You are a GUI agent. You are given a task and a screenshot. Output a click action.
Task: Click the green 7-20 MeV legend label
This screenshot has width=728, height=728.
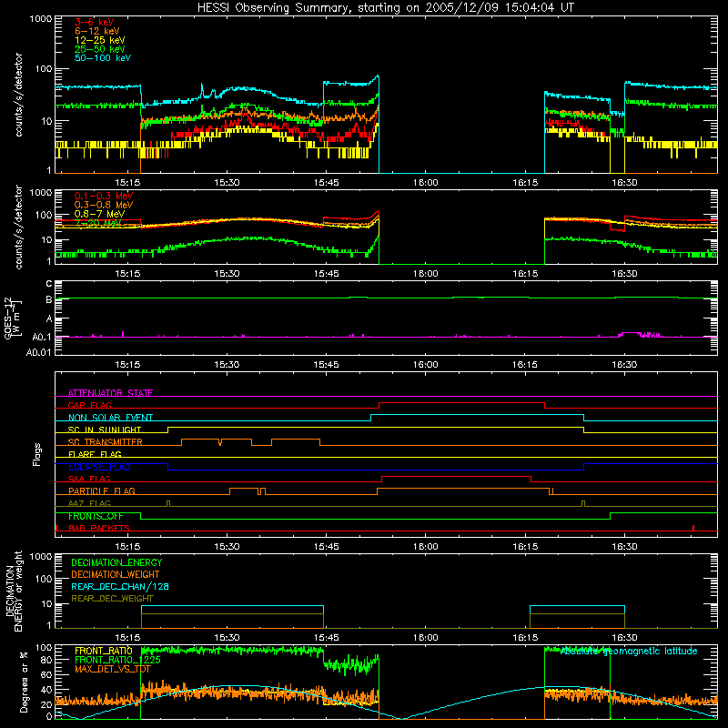coord(98,223)
